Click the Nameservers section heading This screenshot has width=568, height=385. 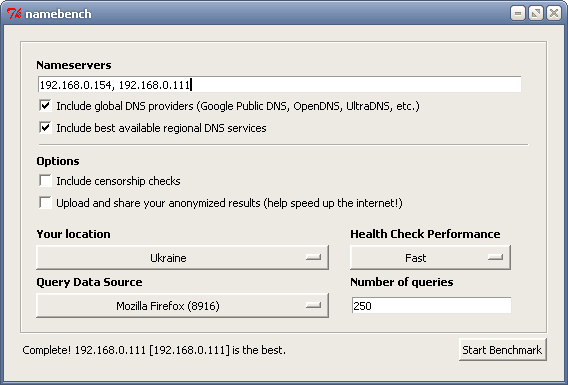click(x=74, y=65)
